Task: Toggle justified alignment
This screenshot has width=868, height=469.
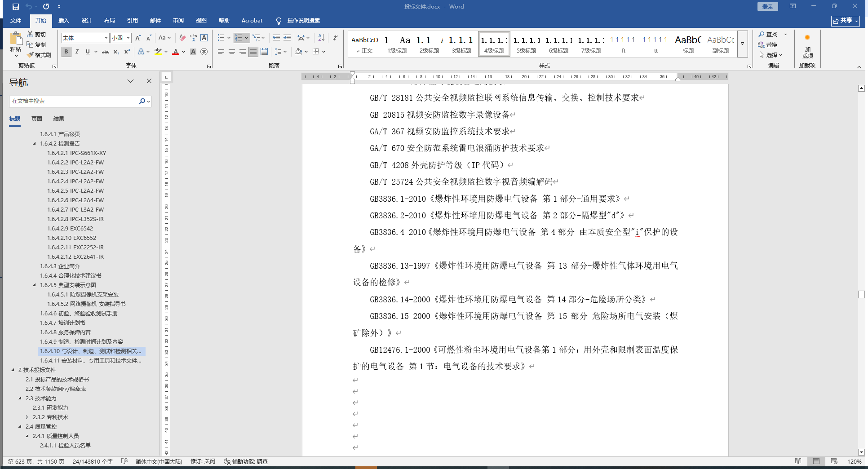Action: coord(253,52)
